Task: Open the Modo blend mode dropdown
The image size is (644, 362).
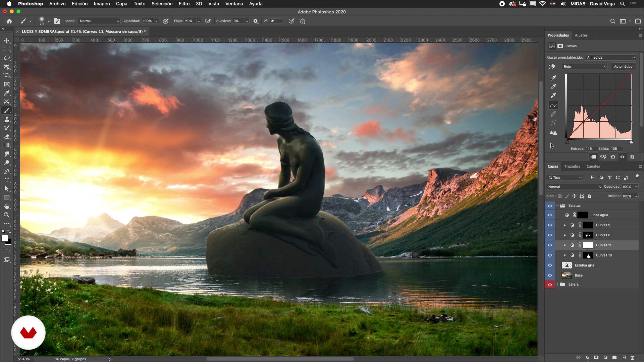Action: click(x=99, y=21)
